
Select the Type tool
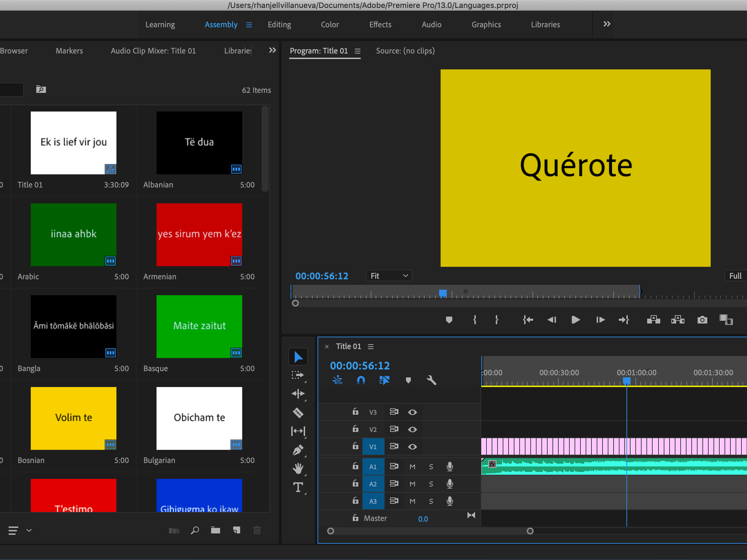298,487
